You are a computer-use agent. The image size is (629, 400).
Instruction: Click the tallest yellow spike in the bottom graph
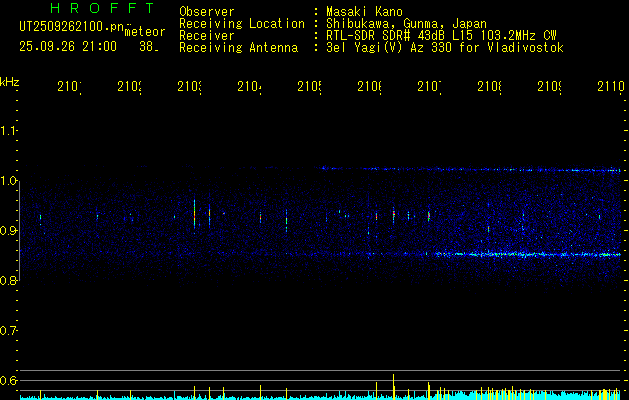tap(394, 386)
